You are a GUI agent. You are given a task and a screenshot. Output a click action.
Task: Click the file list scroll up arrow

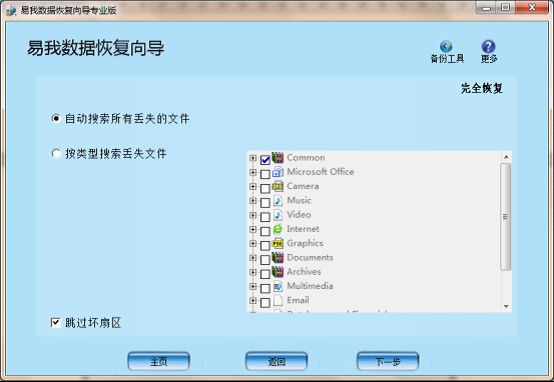(x=506, y=157)
